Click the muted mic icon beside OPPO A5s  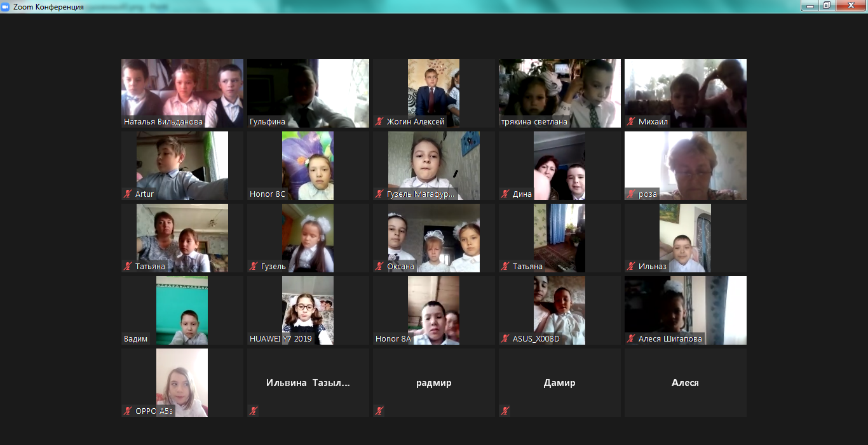pos(128,411)
